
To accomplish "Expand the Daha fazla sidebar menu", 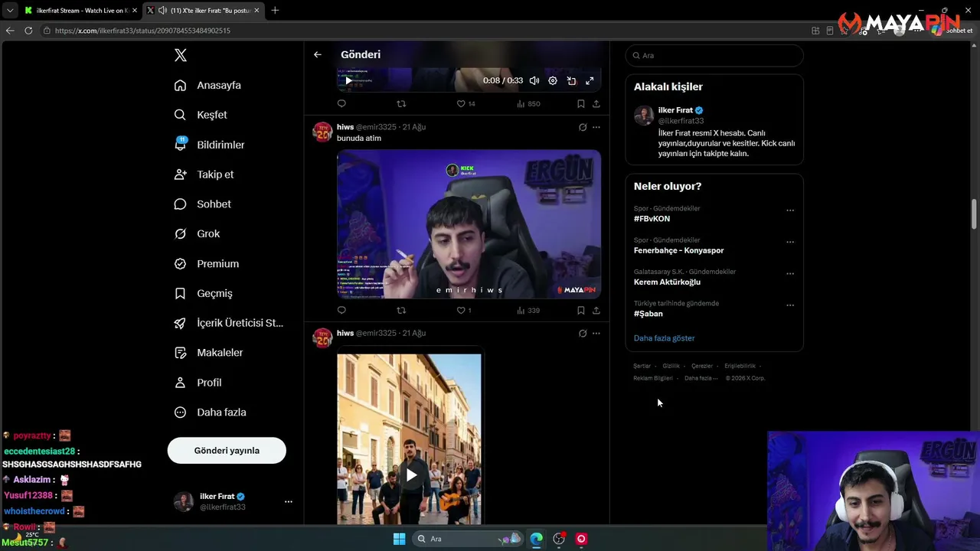I will pyautogui.click(x=210, y=412).
